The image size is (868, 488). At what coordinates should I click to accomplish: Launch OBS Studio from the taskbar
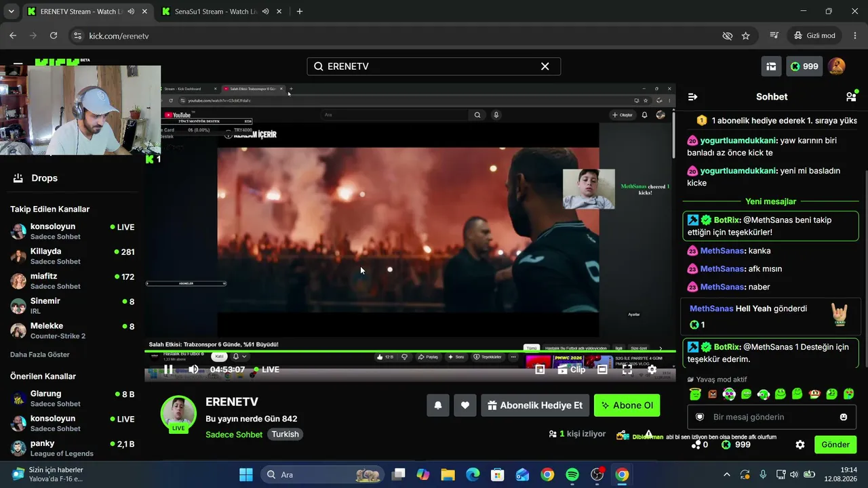point(597,474)
